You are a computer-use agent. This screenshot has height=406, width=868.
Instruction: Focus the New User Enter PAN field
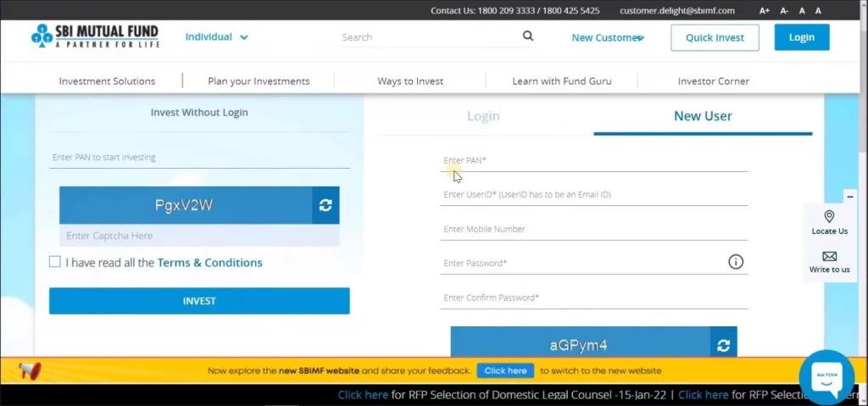594,161
